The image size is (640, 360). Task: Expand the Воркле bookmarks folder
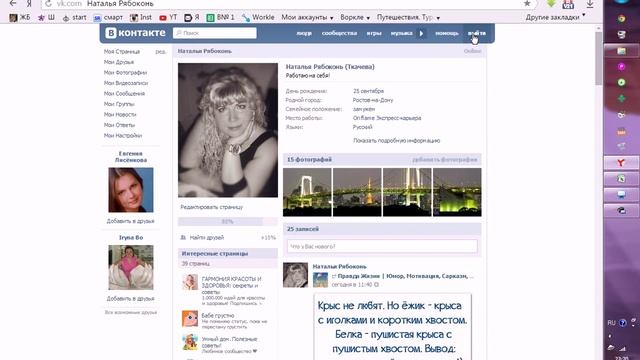(x=355, y=18)
